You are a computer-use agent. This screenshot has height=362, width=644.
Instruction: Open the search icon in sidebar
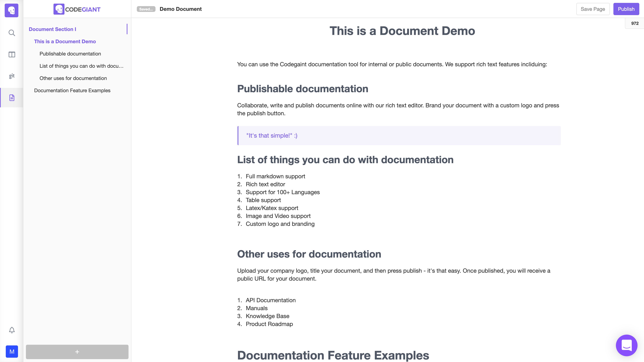pyautogui.click(x=12, y=33)
